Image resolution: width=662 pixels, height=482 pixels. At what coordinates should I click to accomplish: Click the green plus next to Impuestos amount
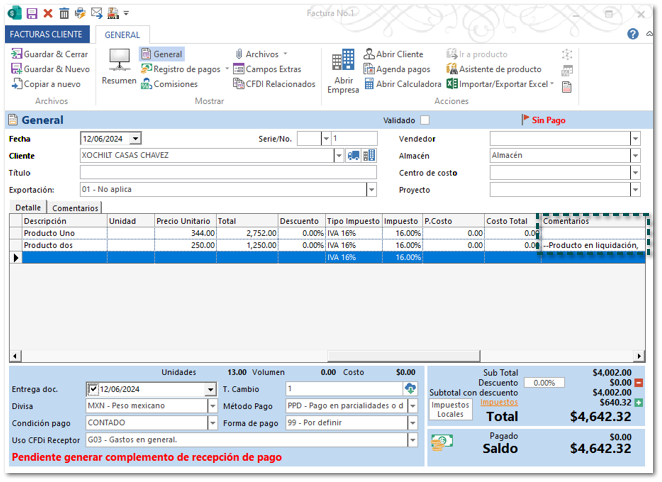639,403
